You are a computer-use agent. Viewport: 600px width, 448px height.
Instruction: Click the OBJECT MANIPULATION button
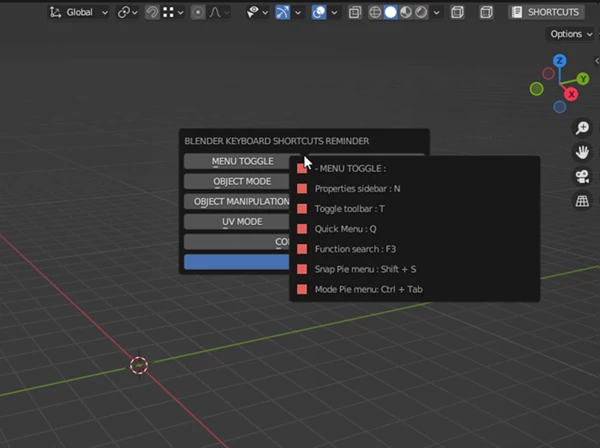coord(237,202)
